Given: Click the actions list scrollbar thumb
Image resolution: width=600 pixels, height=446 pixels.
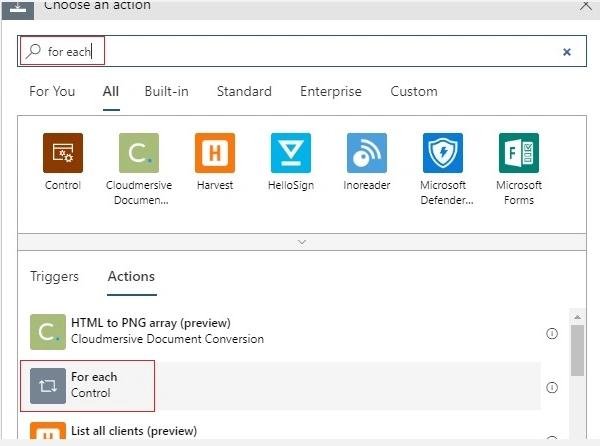Looking at the screenshot, I should point(577,350).
